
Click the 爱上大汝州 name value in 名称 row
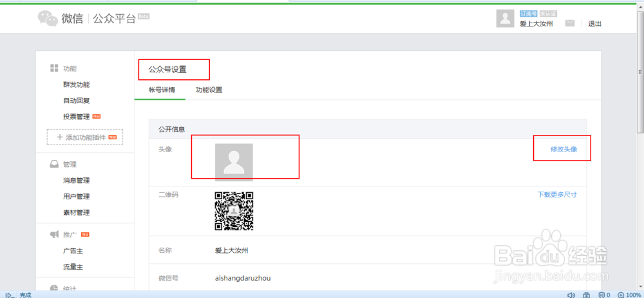point(231,250)
